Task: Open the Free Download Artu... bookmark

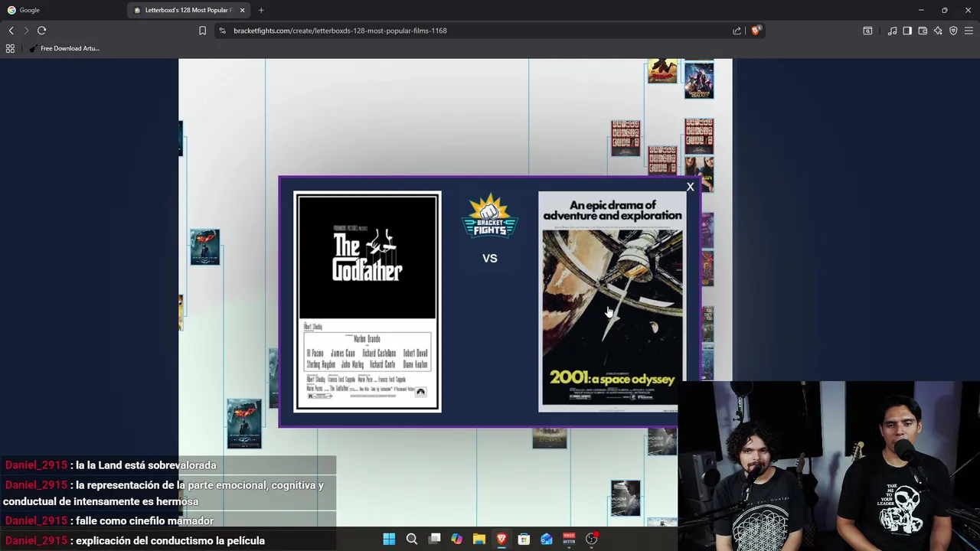Action: pyautogui.click(x=64, y=48)
